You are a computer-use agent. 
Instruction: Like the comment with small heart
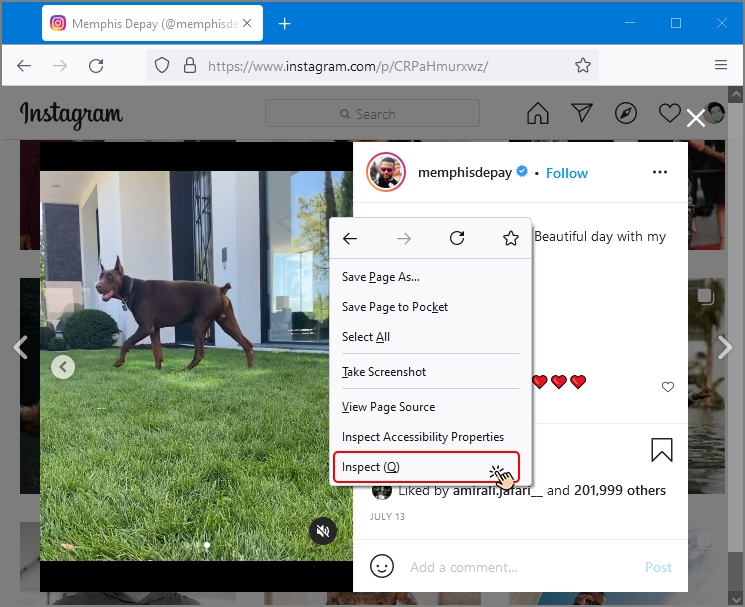(x=668, y=387)
